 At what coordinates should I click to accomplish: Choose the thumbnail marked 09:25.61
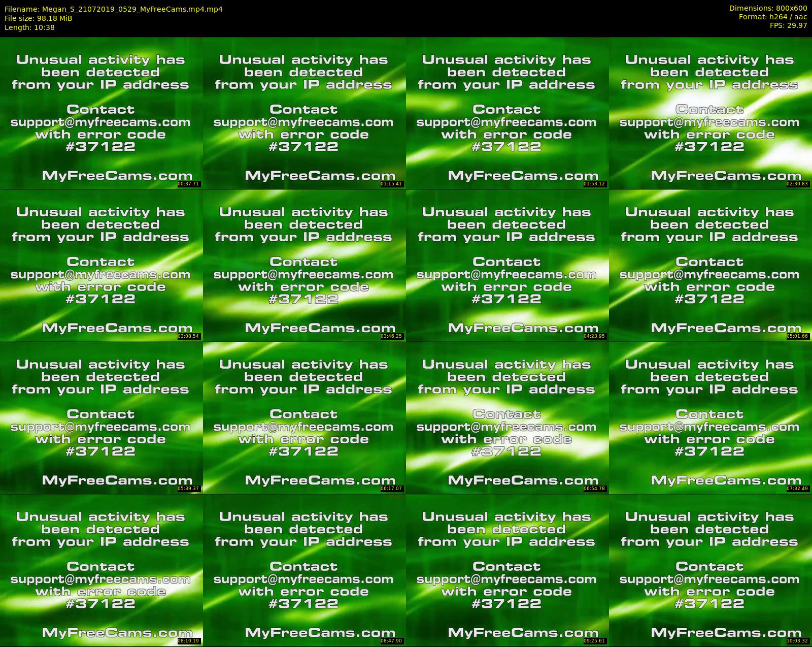(x=507, y=570)
